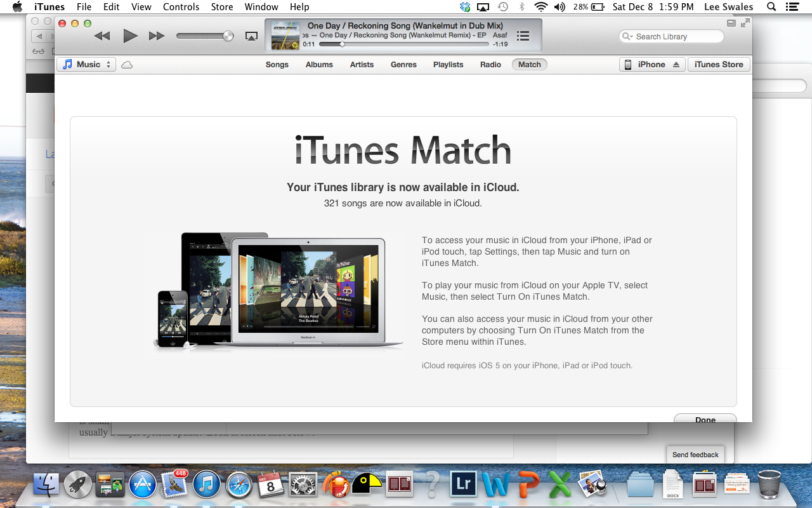Click the iCloud status cloud icon

127,65
